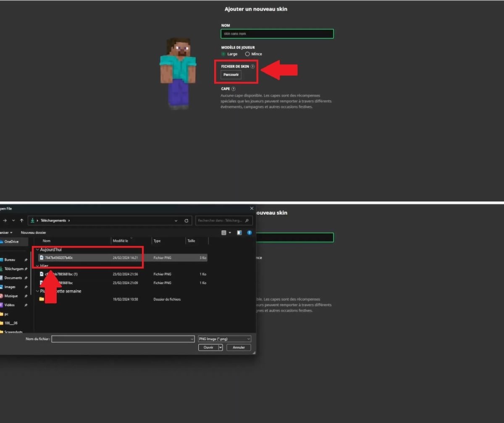This screenshot has height=423, width=504.
Task: Open the Nom du fichier dropdown arrow
Action: [192, 339]
